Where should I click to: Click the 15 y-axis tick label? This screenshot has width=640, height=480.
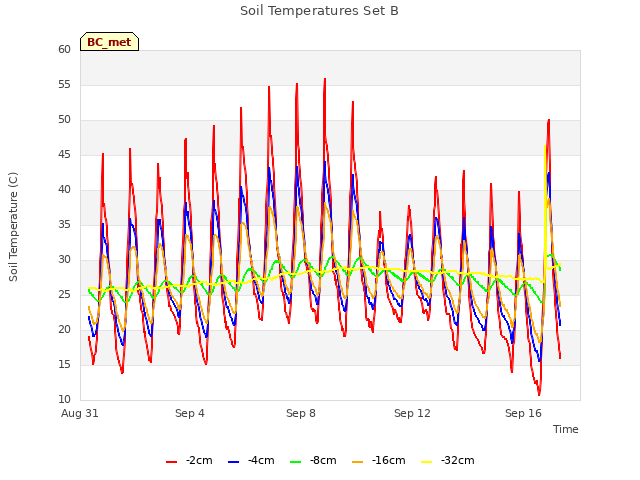coord(64,364)
